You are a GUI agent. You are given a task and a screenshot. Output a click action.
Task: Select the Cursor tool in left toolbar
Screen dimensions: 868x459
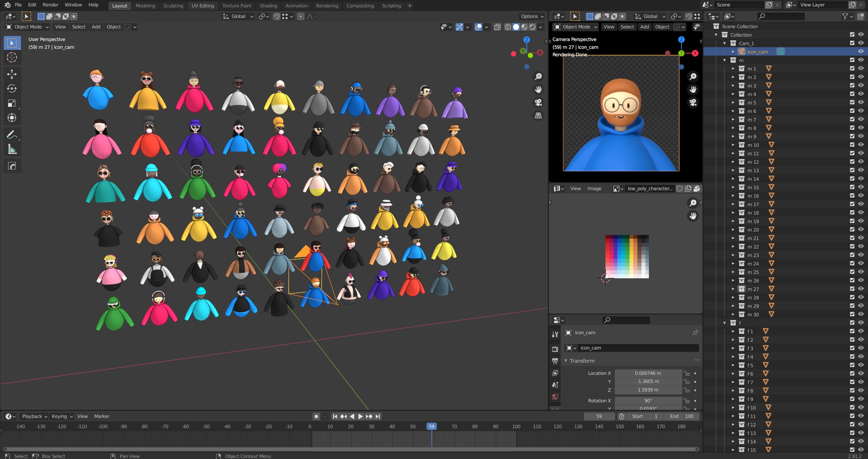click(12, 58)
